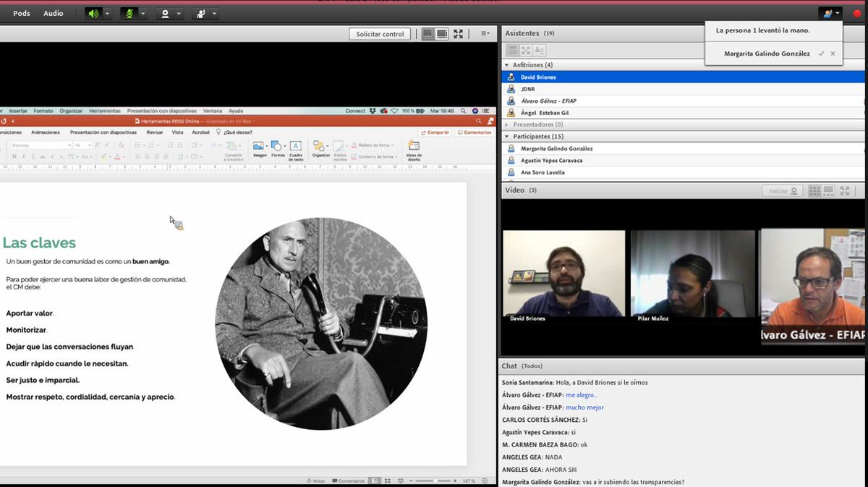This screenshot has height=487, width=868.
Task: Click the Solicitar control button
Action: 380,34
